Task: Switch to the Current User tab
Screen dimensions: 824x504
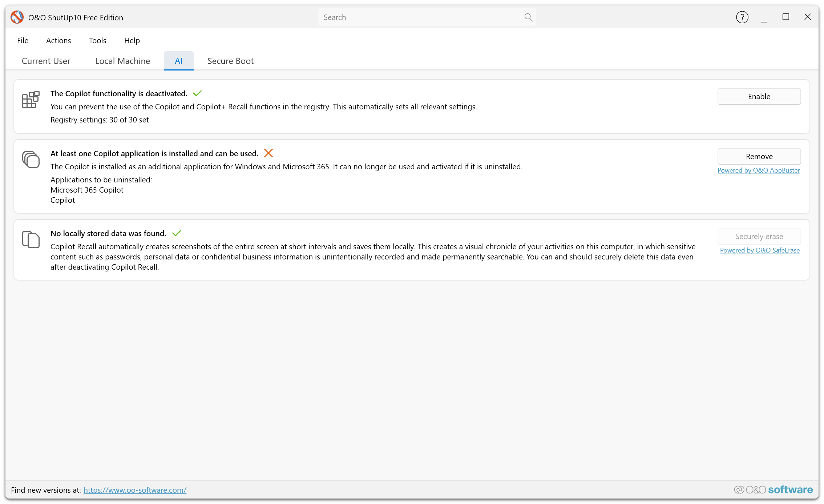Action: point(46,61)
